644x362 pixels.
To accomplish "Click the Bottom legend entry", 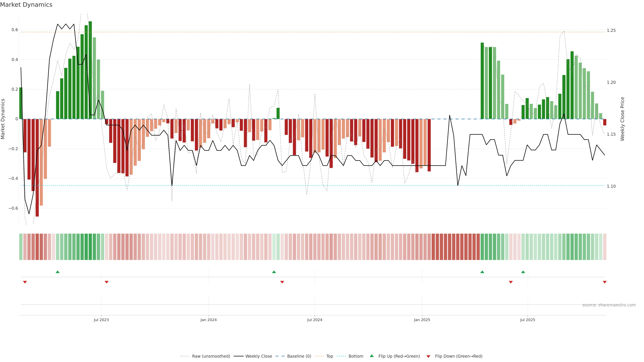I will coord(356,356).
